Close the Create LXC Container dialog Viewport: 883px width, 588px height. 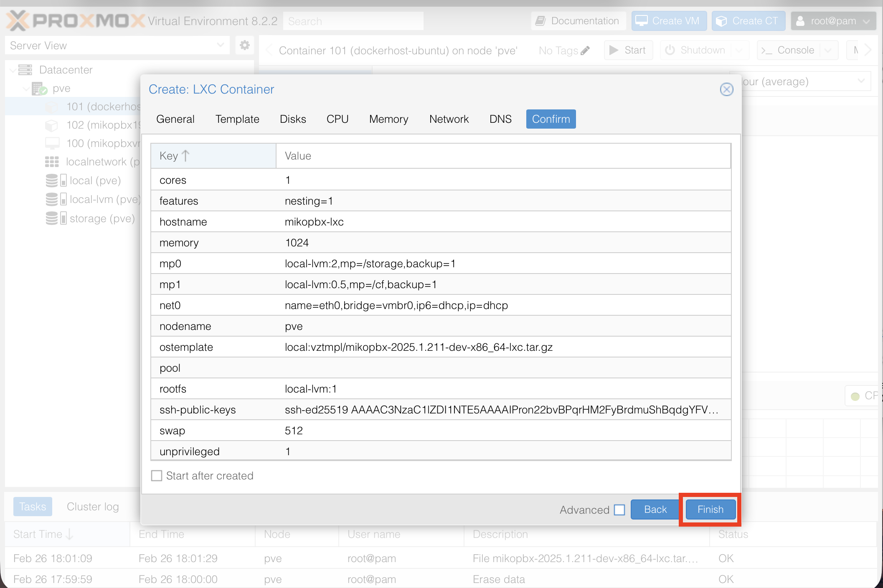pyautogui.click(x=726, y=89)
